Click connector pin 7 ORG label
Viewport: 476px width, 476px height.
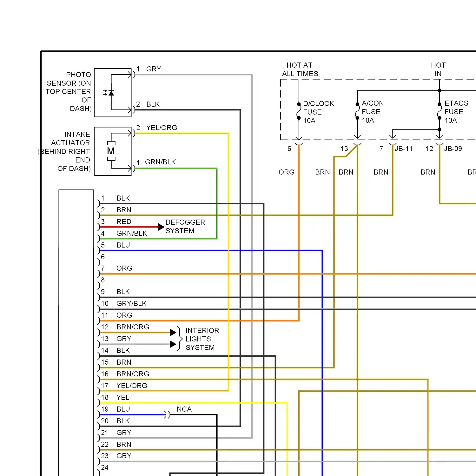coord(124,268)
